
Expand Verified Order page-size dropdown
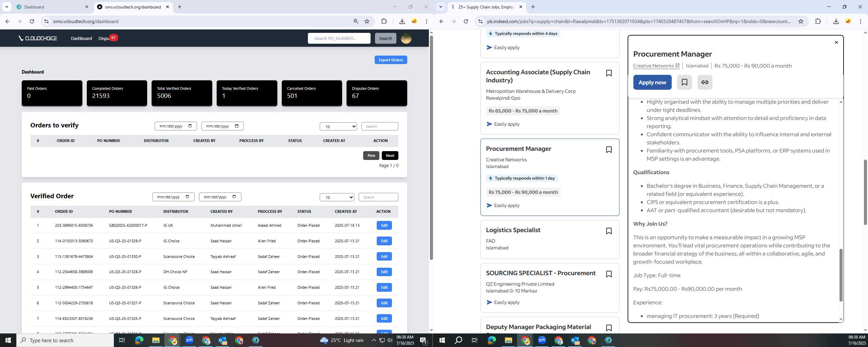pos(337,197)
